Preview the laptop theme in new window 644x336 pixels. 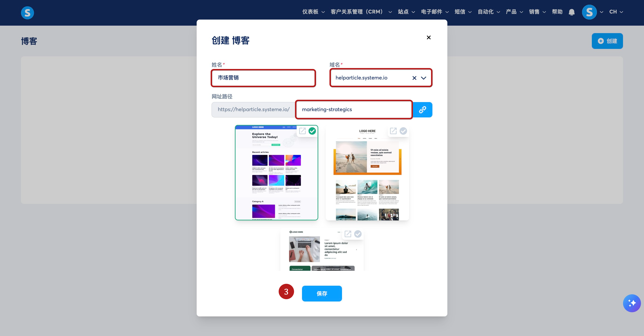tap(348, 234)
